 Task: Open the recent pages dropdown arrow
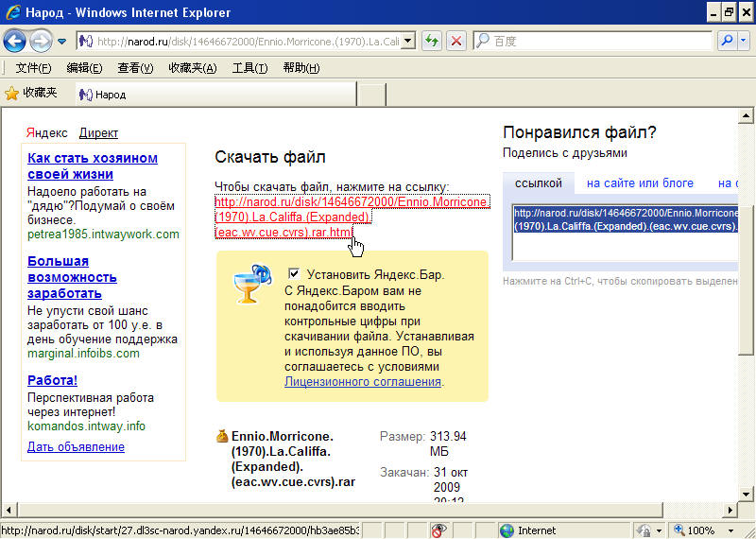click(x=61, y=42)
